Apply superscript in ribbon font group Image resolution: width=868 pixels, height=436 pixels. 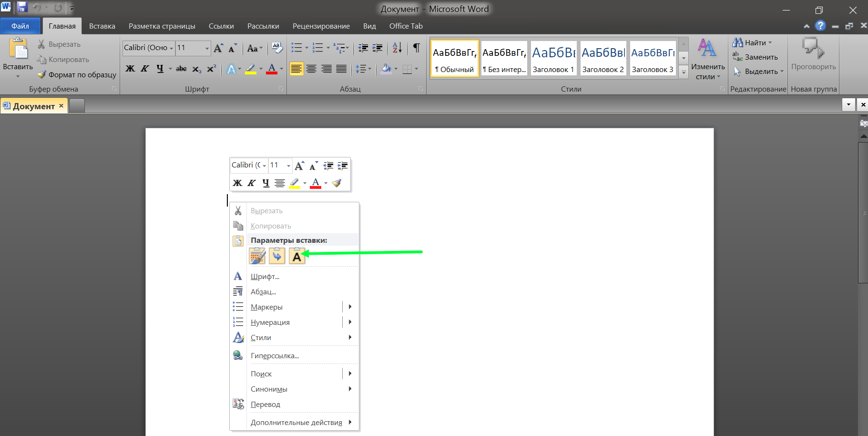click(212, 69)
